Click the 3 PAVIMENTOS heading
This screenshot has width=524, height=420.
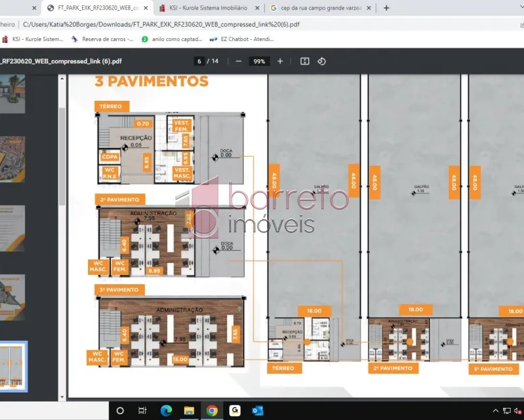(x=151, y=81)
